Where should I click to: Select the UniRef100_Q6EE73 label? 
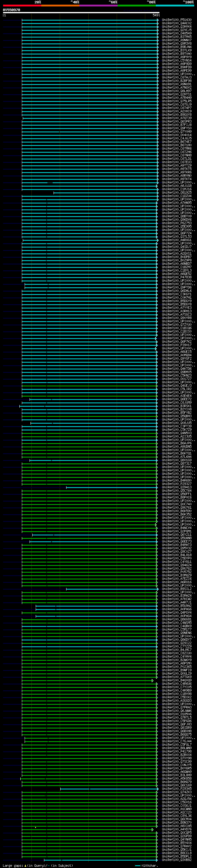pyautogui.click(x=177, y=542)
